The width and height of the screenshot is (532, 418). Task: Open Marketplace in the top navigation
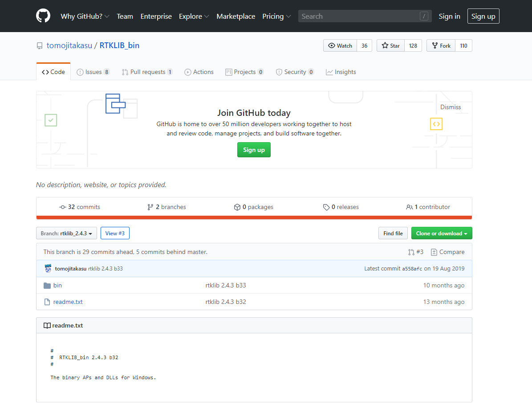236,16
